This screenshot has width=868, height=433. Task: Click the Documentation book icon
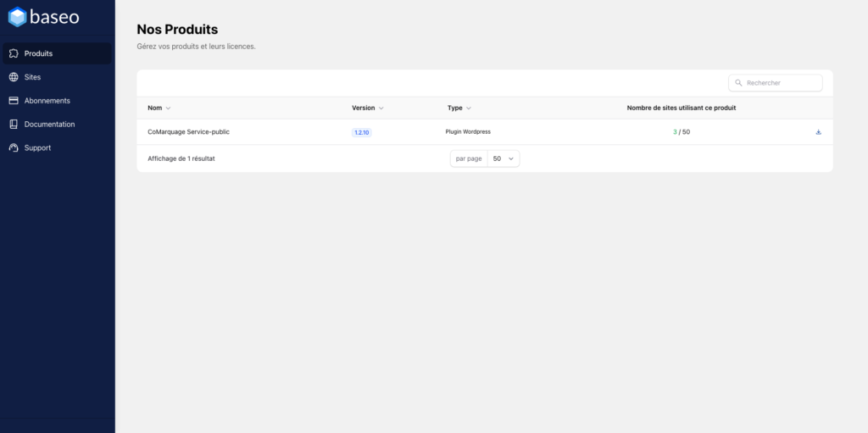pos(14,125)
